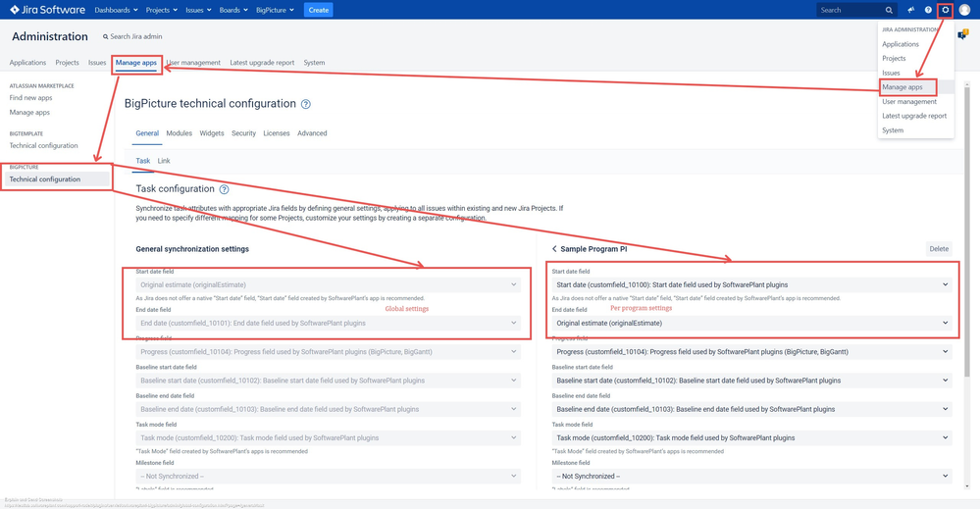This screenshot has width=980, height=509.
Task: Open global Baseline end date field dropdown
Action: [x=328, y=409]
